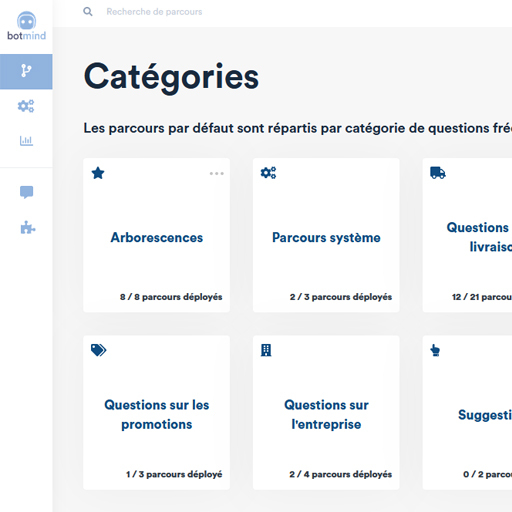Open the three-dots menu on Arborescences card
This screenshot has width=512, height=512.
click(217, 173)
